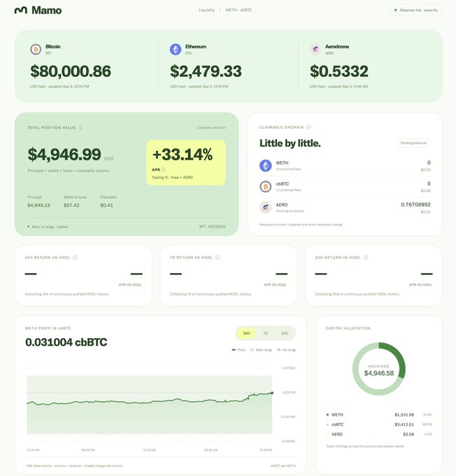
Task: Click the $80,000.86 Bitcoin price
Action: (71, 71)
